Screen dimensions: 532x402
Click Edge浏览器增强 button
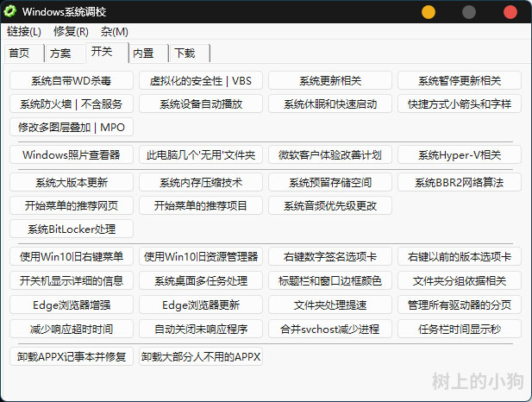72,305
